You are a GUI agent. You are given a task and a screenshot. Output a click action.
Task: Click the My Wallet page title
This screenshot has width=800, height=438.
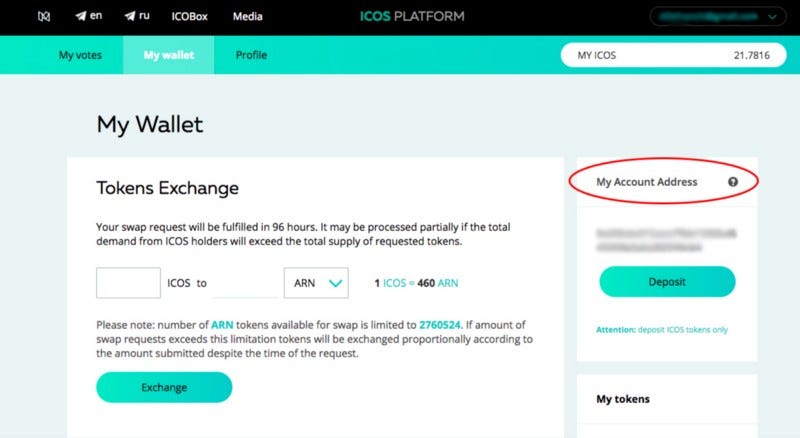tap(150, 125)
